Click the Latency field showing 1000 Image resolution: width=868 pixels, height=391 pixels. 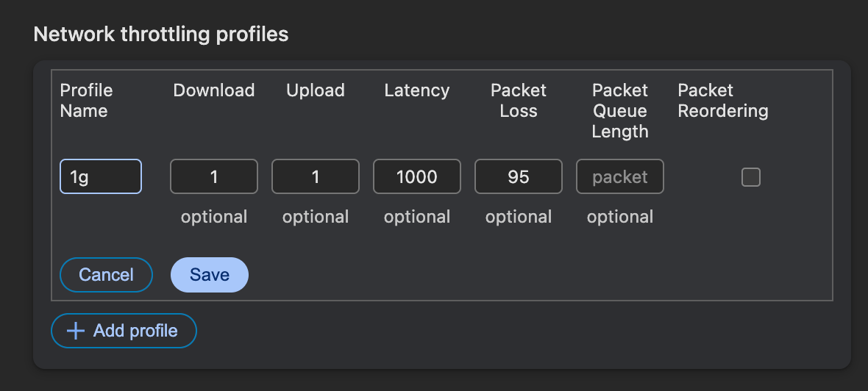coord(417,177)
